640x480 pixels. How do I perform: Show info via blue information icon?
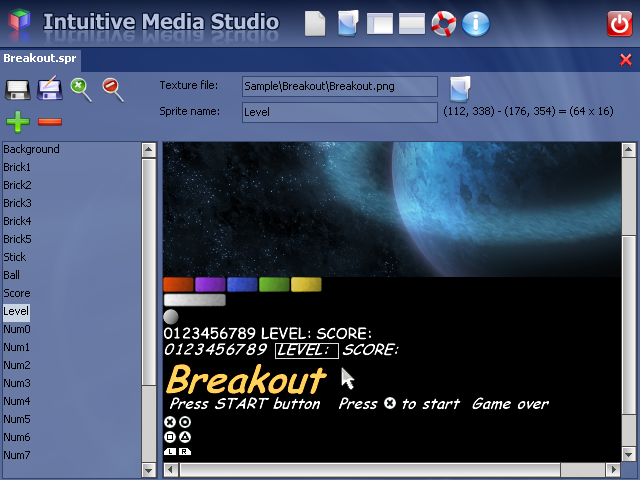pos(476,24)
